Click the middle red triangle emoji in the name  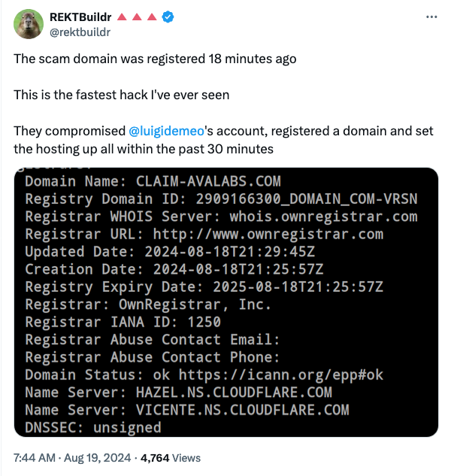137,17
